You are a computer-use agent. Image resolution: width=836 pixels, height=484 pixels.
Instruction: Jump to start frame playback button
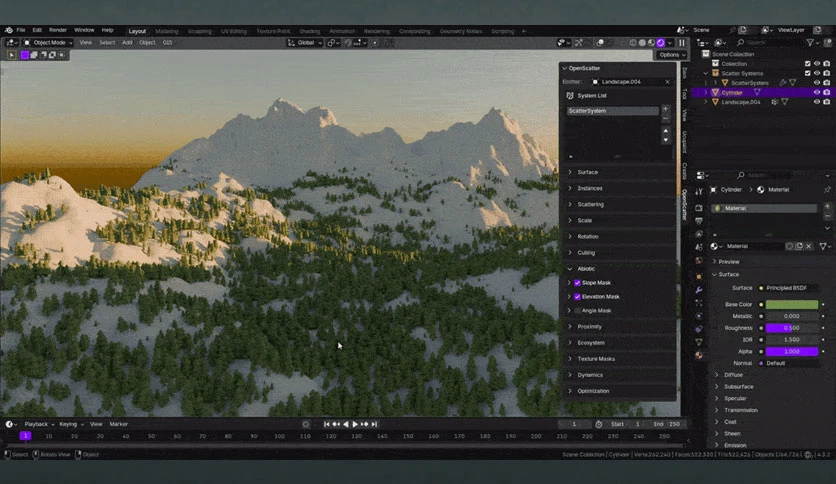click(326, 424)
